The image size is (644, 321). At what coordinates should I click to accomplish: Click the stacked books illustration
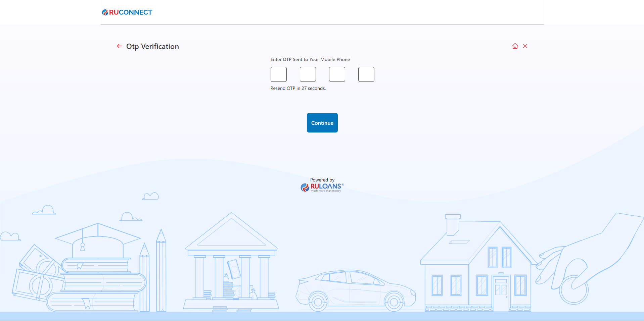click(x=97, y=285)
